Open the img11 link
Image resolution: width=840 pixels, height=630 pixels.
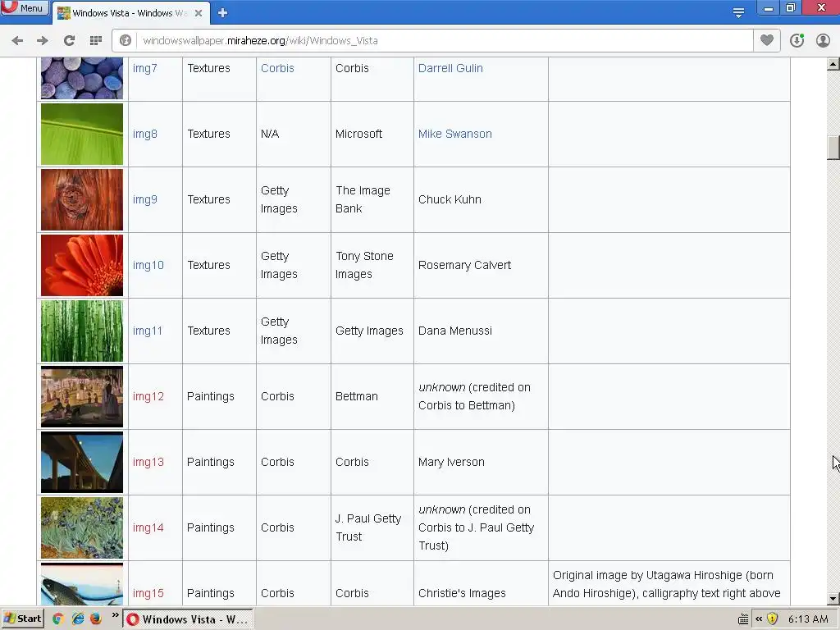point(148,331)
